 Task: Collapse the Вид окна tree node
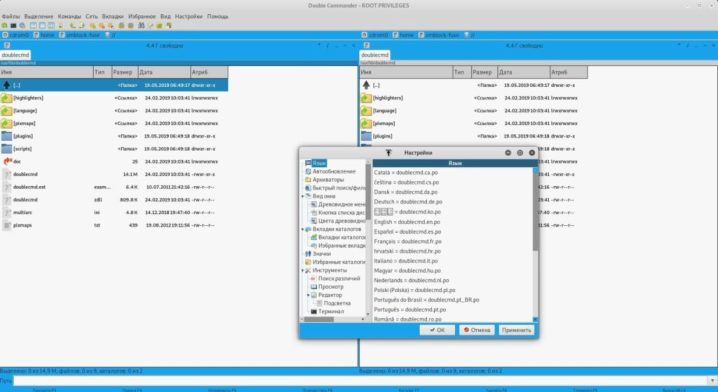coord(303,196)
